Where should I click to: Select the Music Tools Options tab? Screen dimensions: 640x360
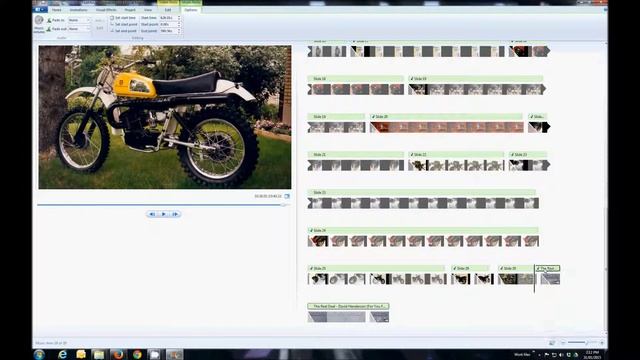tap(191, 10)
